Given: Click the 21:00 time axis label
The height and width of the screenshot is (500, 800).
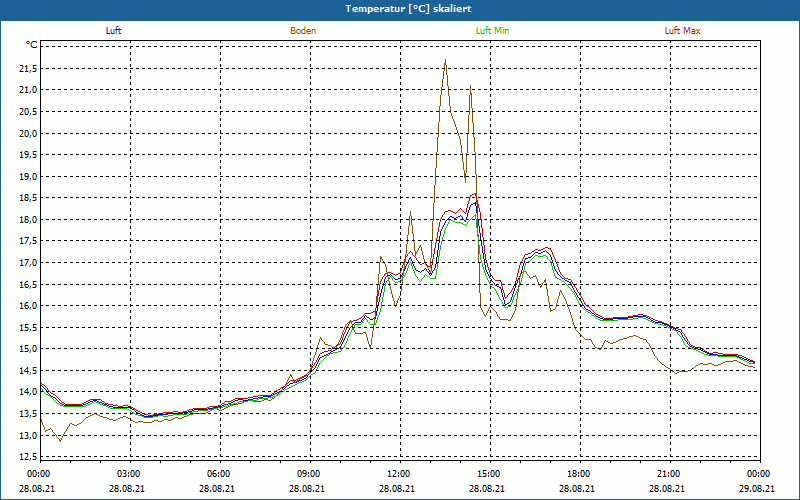Looking at the screenshot, I should [670, 474].
